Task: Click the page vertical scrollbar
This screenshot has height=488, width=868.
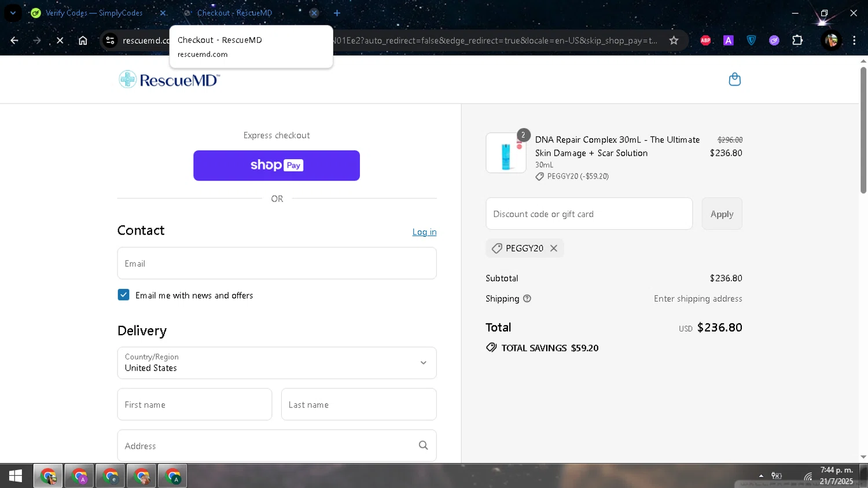Action: click(x=863, y=130)
